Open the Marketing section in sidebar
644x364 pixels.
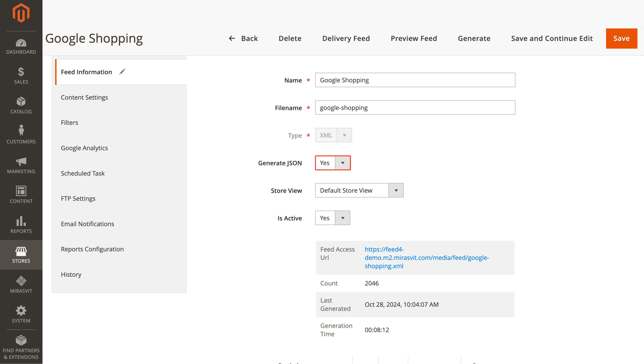coord(21,166)
